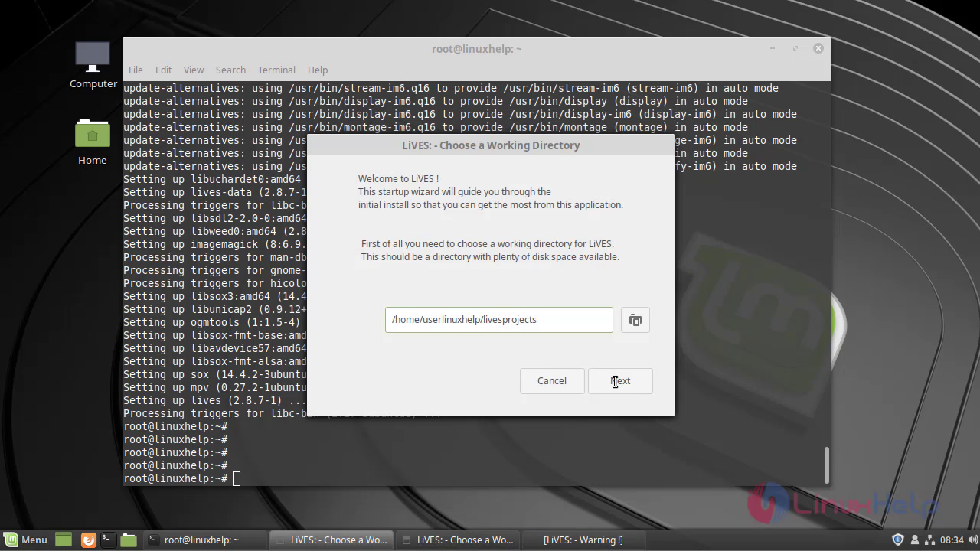Click the working directory path field
The image size is (980, 551).
pos(499,320)
